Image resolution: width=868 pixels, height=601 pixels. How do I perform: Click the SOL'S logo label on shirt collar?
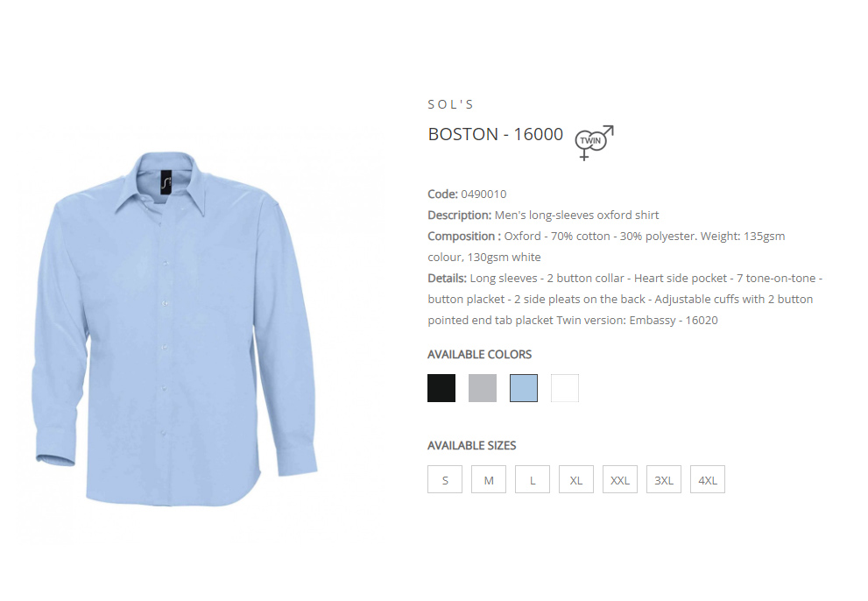[166, 182]
